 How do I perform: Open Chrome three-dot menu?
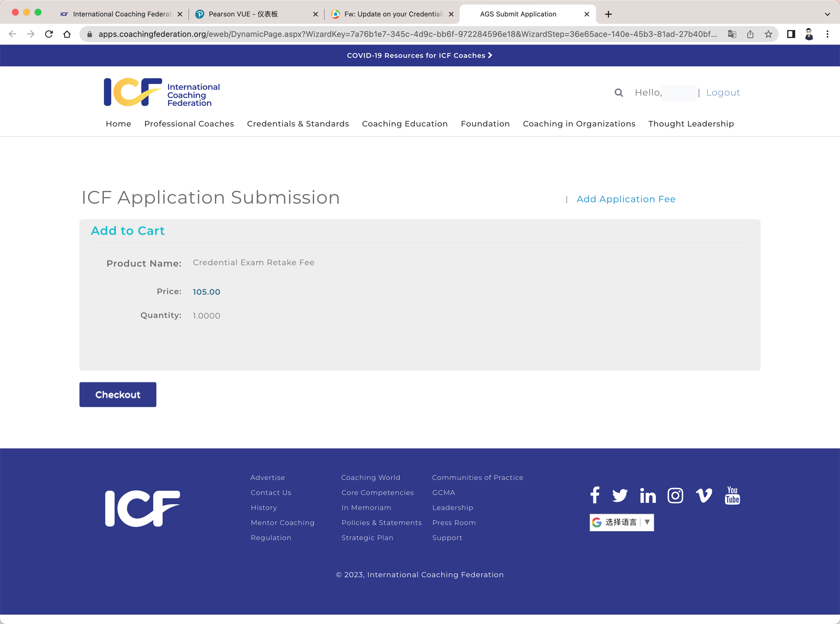827,34
